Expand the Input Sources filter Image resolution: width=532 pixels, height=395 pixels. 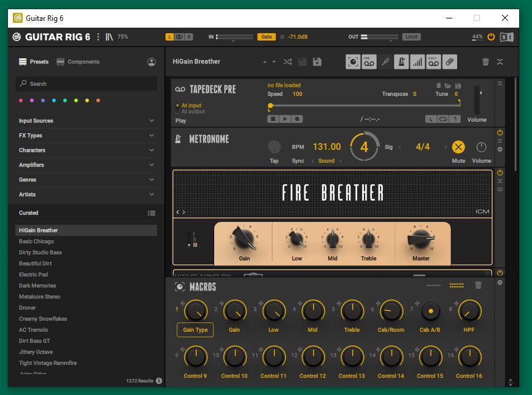87,120
